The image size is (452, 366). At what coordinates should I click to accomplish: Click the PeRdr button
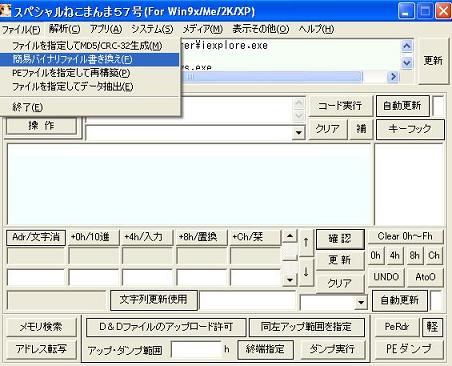[x=397, y=327]
